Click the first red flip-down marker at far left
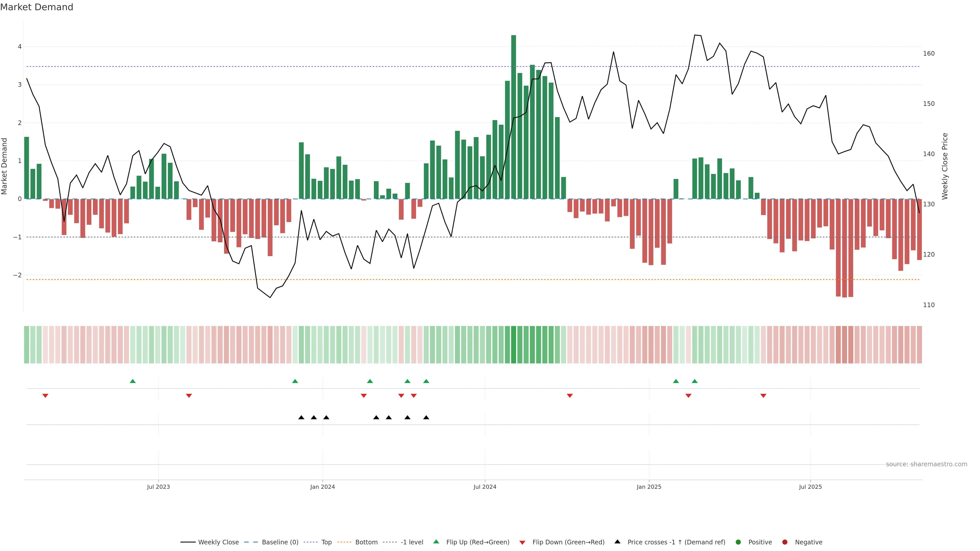Image resolution: width=980 pixels, height=551 pixels. click(45, 396)
